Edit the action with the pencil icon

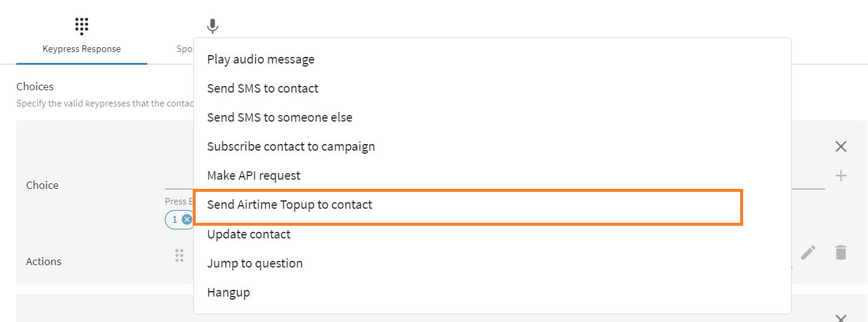point(808,252)
